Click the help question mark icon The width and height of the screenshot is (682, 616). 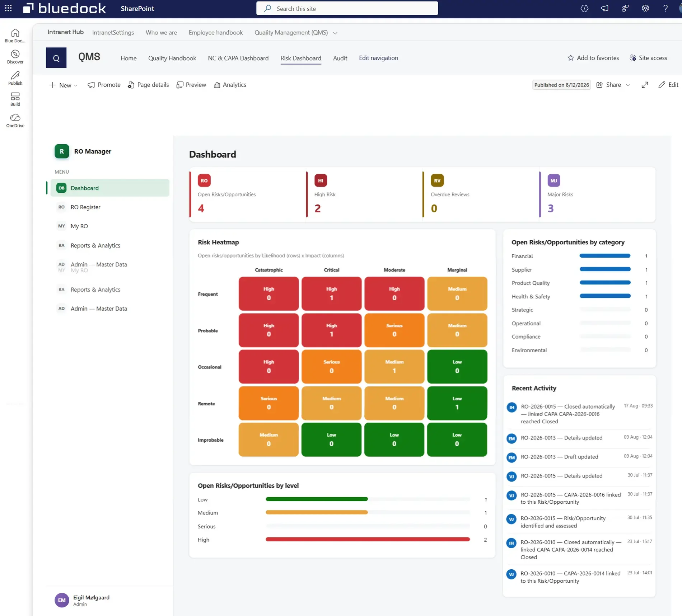tap(665, 8)
